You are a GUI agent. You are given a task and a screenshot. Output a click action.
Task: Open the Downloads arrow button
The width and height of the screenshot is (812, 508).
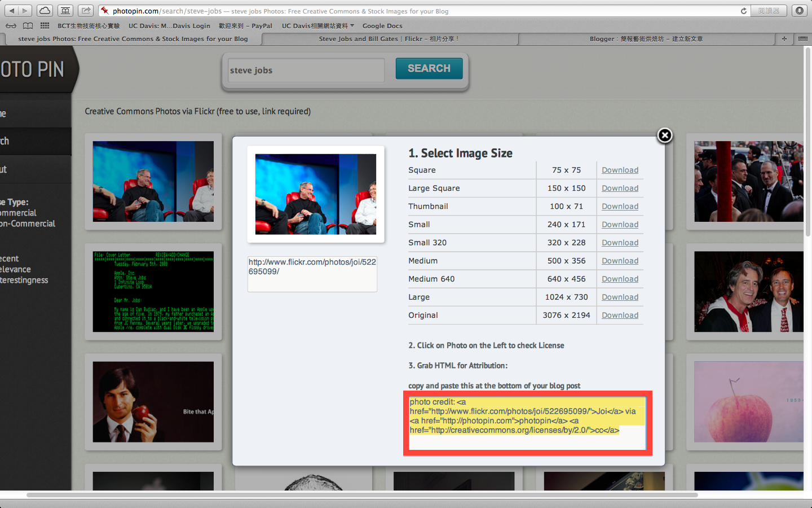(x=799, y=11)
